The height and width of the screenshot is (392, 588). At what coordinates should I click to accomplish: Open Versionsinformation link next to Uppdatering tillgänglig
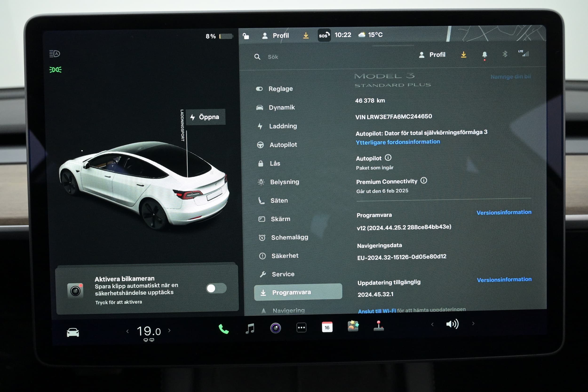coord(504,280)
